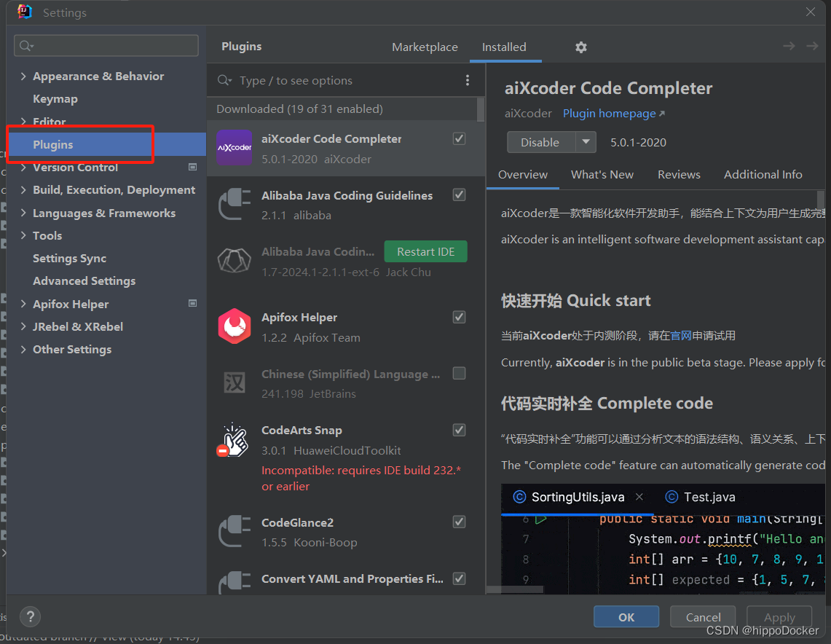Click the settings search magnifier icon
The image size is (831, 644).
26,46
